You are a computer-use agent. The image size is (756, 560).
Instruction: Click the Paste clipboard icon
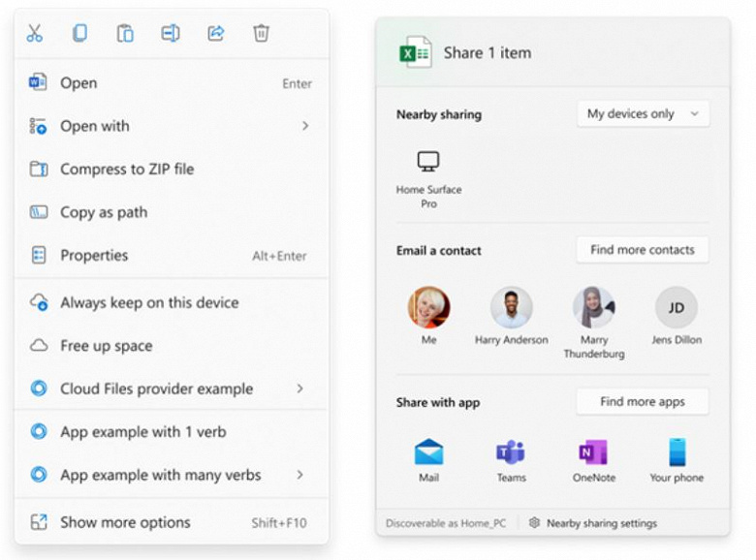[x=125, y=33]
